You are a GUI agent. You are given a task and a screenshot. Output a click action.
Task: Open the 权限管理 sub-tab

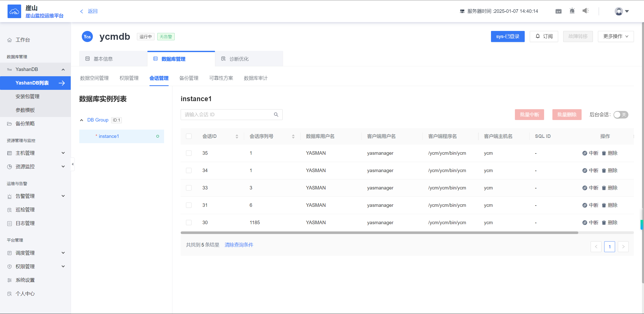(129, 78)
